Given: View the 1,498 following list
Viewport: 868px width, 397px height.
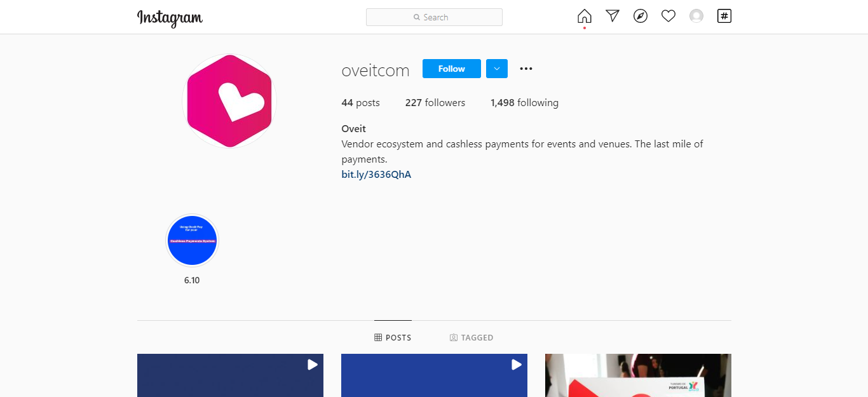Looking at the screenshot, I should (x=524, y=103).
